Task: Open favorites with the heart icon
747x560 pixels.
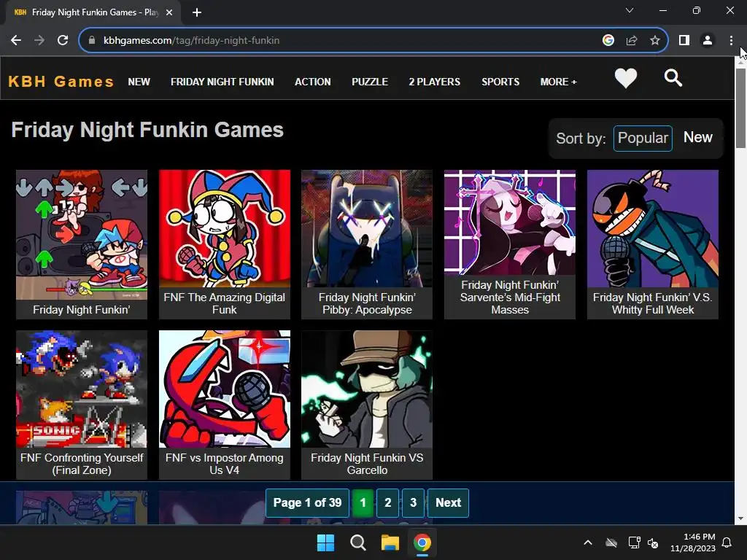Action: point(625,78)
